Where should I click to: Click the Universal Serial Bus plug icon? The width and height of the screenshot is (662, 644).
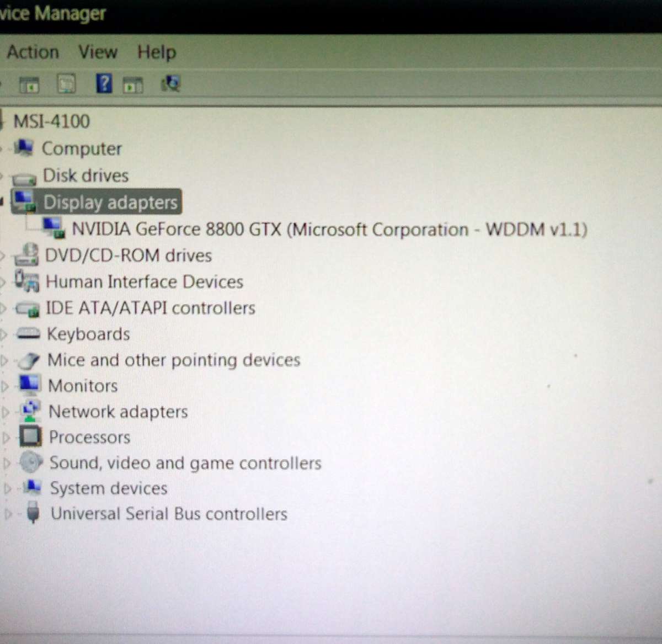pos(33,513)
